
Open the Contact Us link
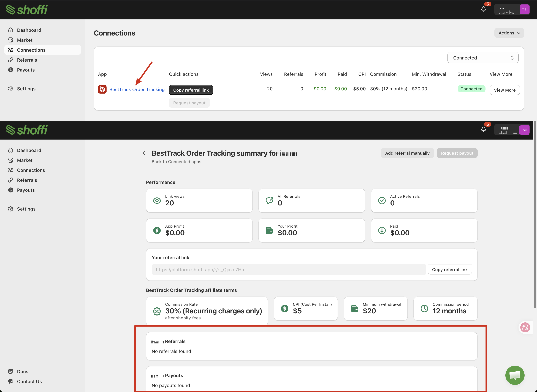(x=29, y=381)
